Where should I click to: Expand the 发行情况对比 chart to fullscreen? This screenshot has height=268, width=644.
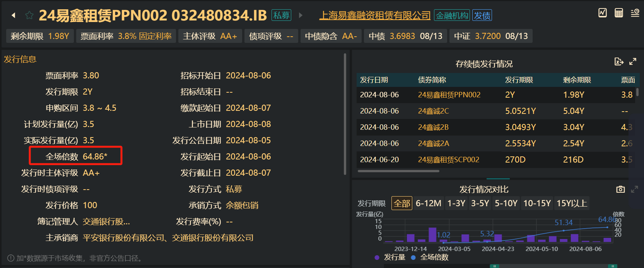[634, 189]
